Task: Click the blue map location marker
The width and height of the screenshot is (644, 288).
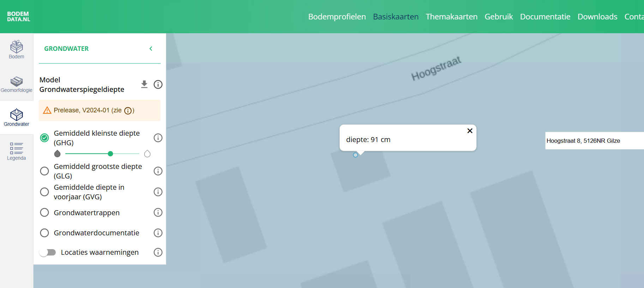Action: pyautogui.click(x=355, y=155)
